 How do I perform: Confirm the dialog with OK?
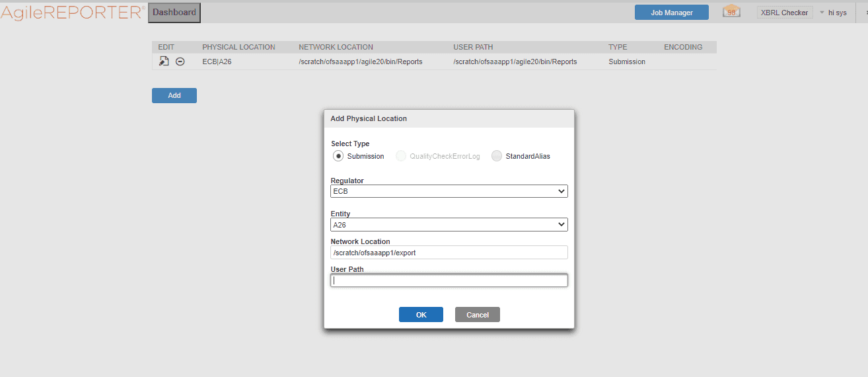[421, 315]
